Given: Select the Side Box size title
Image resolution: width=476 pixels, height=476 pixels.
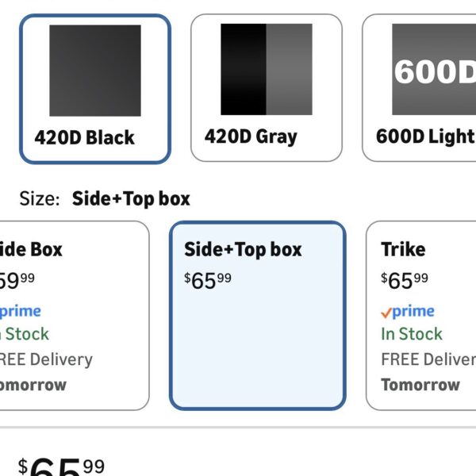Looking at the screenshot, I should tap(30, 249).
